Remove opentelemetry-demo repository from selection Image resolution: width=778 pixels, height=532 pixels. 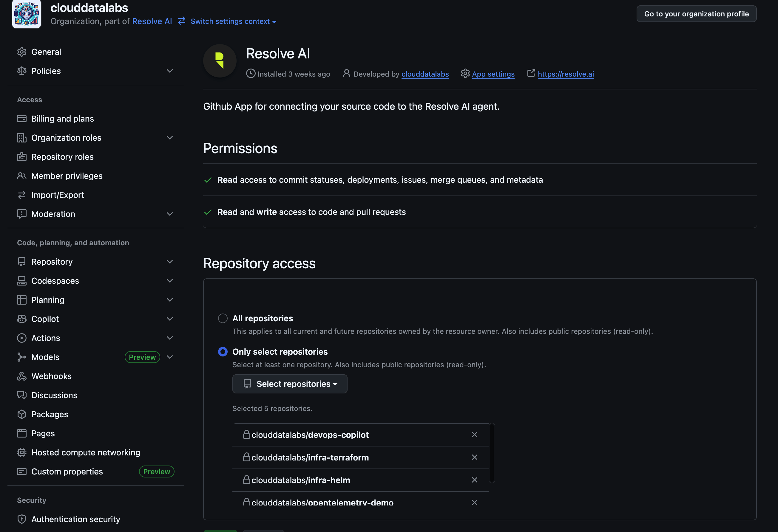click(x=474, y=502)
